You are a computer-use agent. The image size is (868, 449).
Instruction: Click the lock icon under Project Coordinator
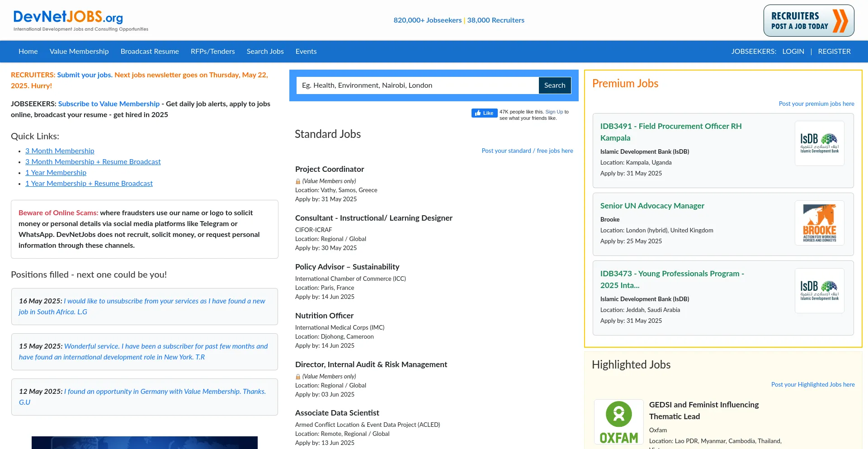(x=298, y=181)
